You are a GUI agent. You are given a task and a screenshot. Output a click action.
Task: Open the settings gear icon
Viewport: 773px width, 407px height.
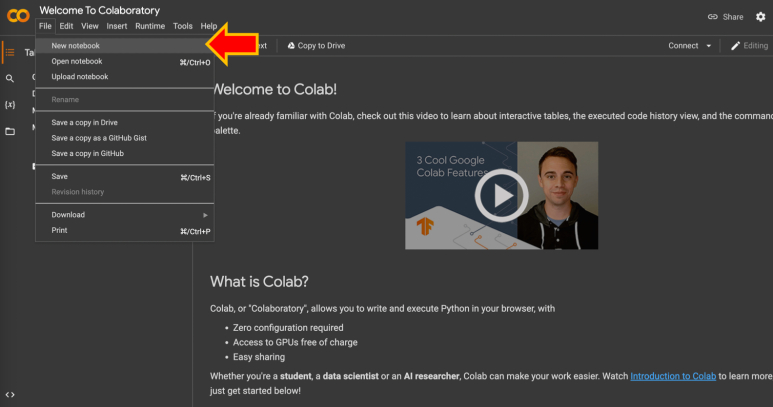click(x=760, y=17)
